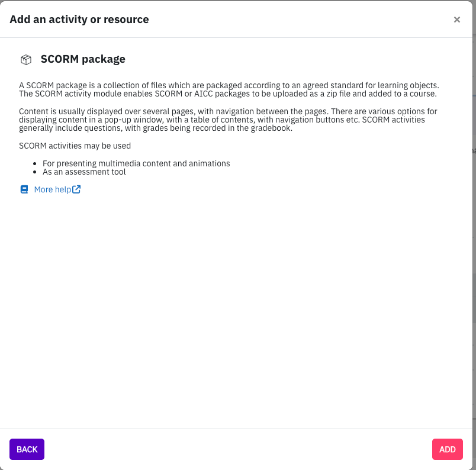Add the SCORM package with ADD
This screenshot has height=470, width=476.
point(447,449)
